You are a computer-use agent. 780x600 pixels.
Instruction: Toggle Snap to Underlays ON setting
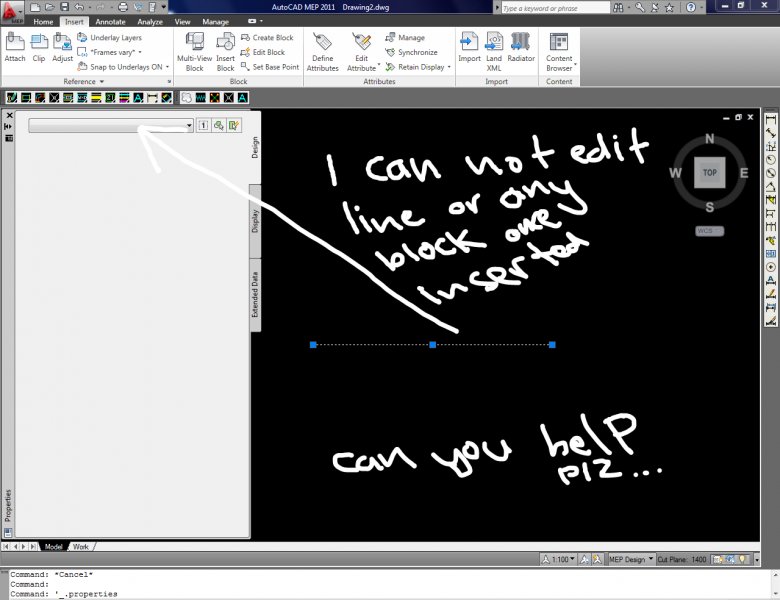pyautogui.click(x=121, y=67)
